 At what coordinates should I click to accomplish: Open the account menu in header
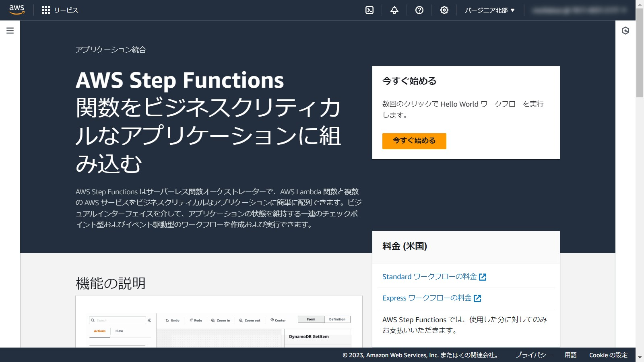tap(579, 10)
